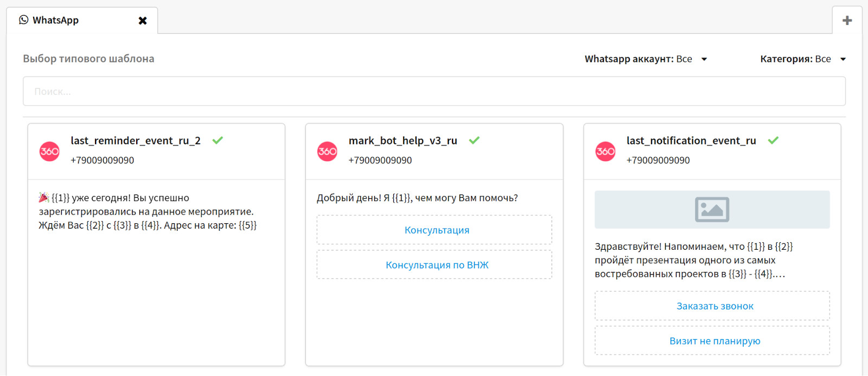Click 360 logo on last_notification_event_ru card
This screenshot has height=376, width=868.
point(605,151)
